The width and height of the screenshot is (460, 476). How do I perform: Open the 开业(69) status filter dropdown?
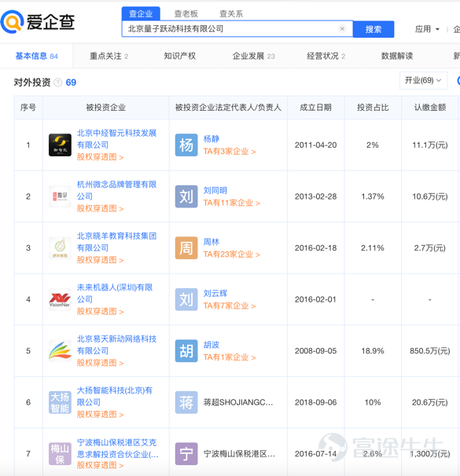point(423,80)
